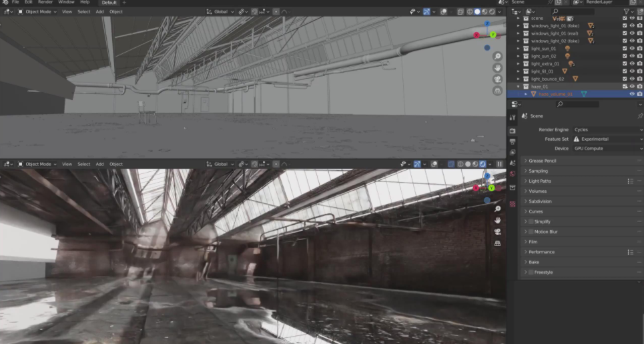Click Add in the top viewport header
The width and height of the screenshot is (644, 344).
(x=99, y=11)
